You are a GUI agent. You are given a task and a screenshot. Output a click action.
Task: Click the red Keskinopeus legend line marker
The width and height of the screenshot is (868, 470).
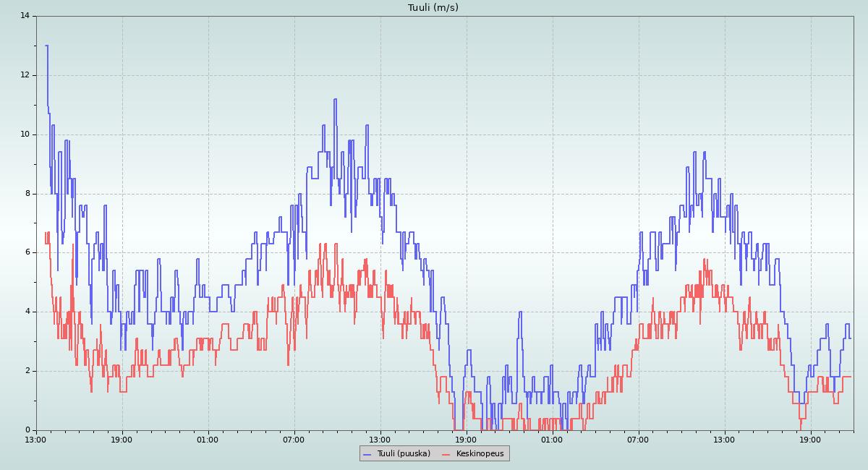[446, 454]
